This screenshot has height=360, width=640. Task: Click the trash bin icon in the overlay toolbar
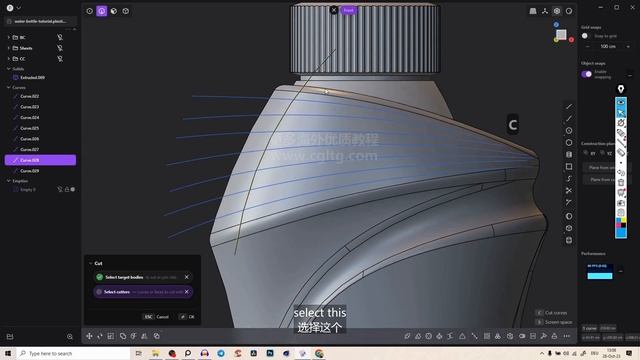(x=621, y=182)
